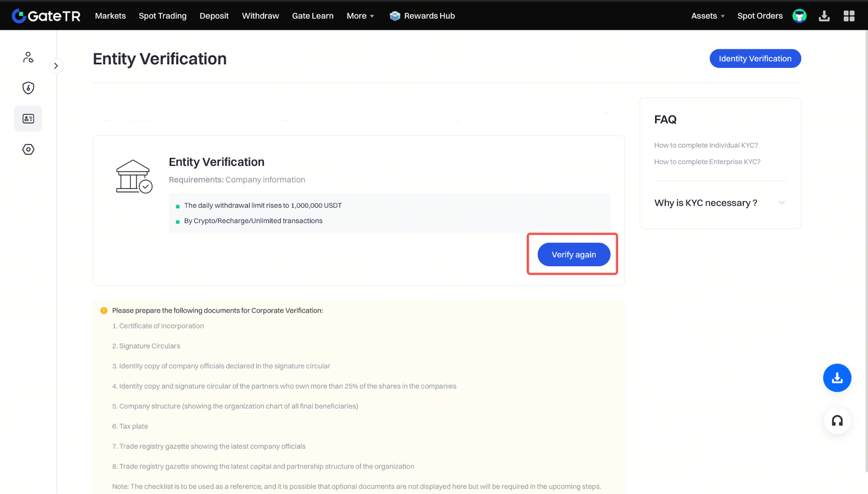Open the security shield sidebar icon
868x494 pixels.
click(28, 88)
